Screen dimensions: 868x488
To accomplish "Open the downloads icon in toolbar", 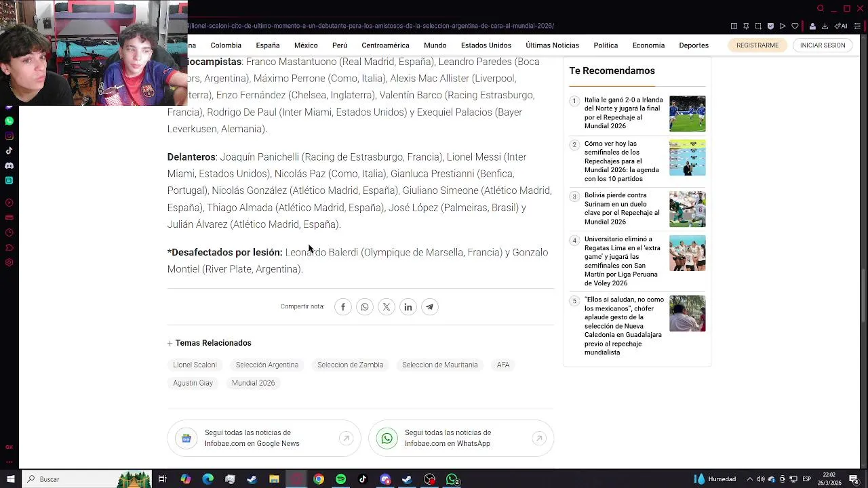I will tap(825, 26).
